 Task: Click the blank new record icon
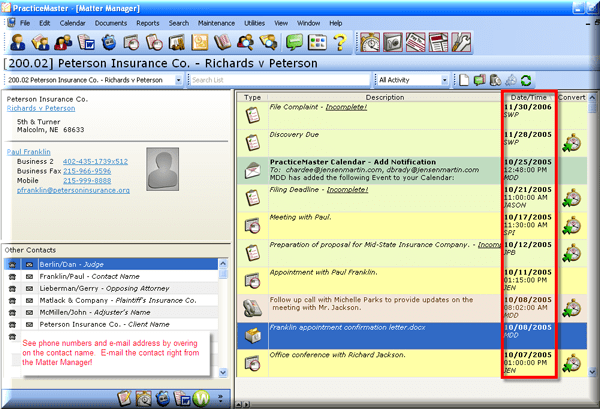coord(464,80)
